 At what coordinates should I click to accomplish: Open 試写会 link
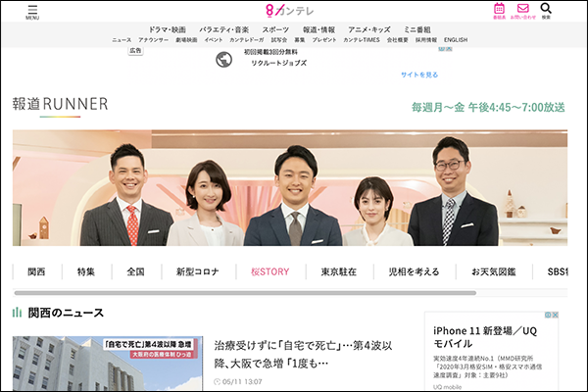coord(279,40)
